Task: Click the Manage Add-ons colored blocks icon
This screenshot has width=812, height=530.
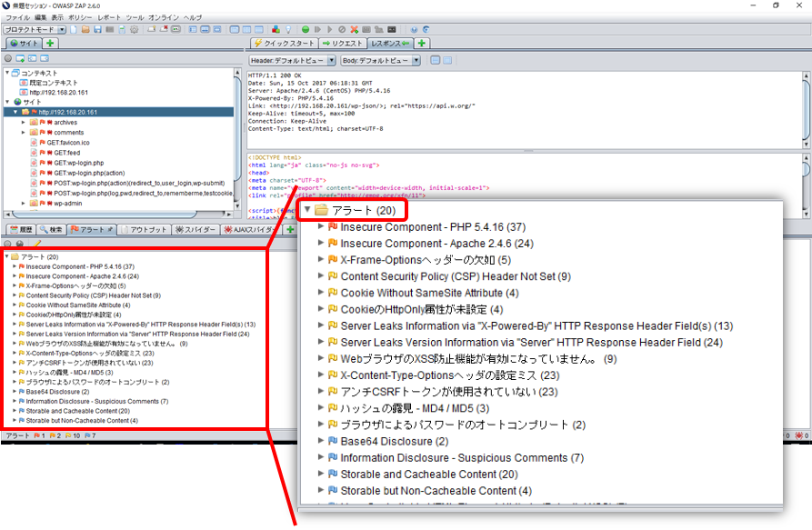Action: (276, 29)
